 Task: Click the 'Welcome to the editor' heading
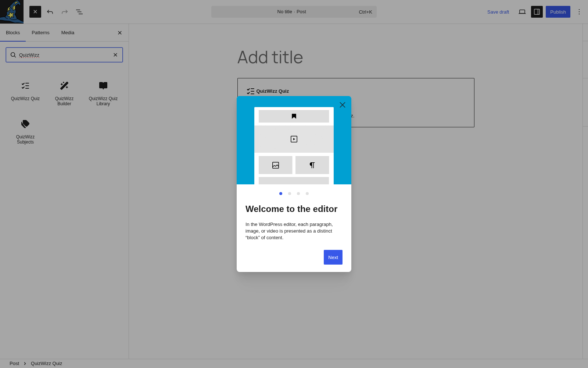[291, 209]
